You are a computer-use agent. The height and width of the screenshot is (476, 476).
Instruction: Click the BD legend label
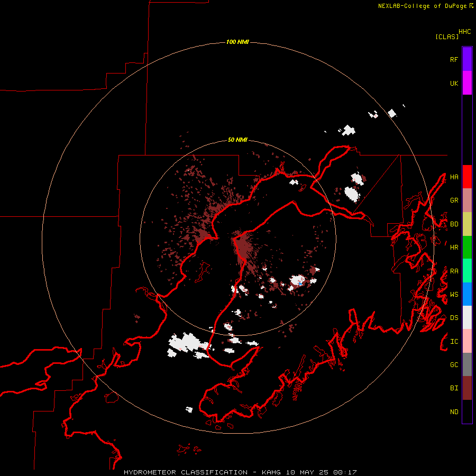pyautogui.click(x=454, y=224)
